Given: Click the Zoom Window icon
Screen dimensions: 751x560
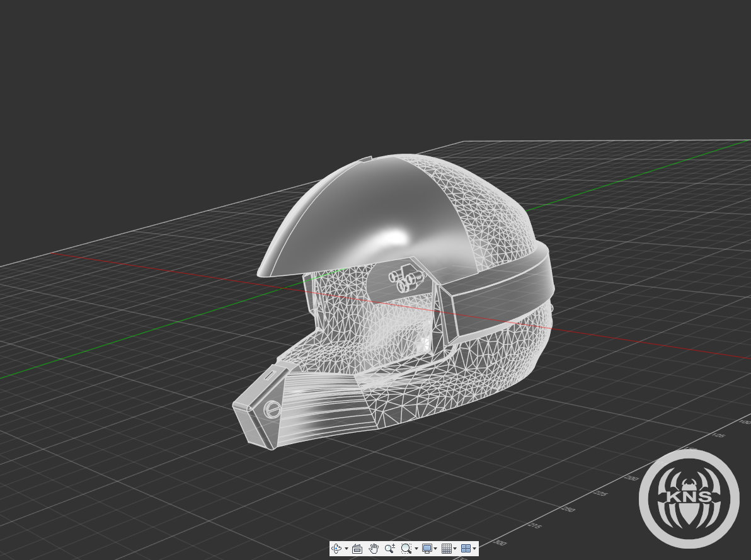Looking at the screenshot, I should coord(406,549).
